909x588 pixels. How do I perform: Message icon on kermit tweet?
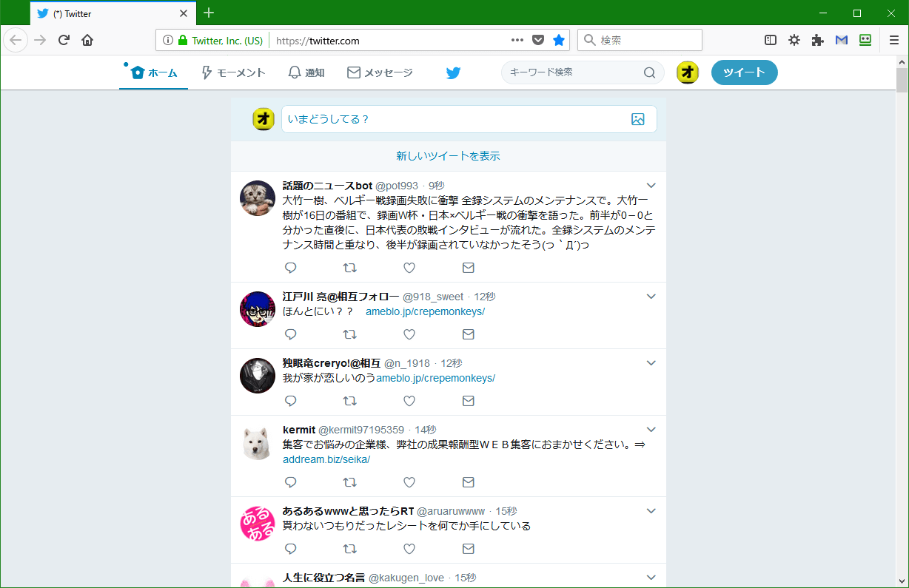pyautogui.click(x=469, y=482)
